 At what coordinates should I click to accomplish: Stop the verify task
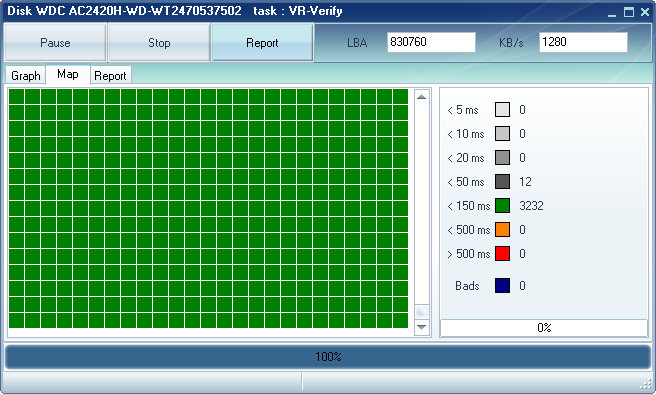[x=159, y=43]
